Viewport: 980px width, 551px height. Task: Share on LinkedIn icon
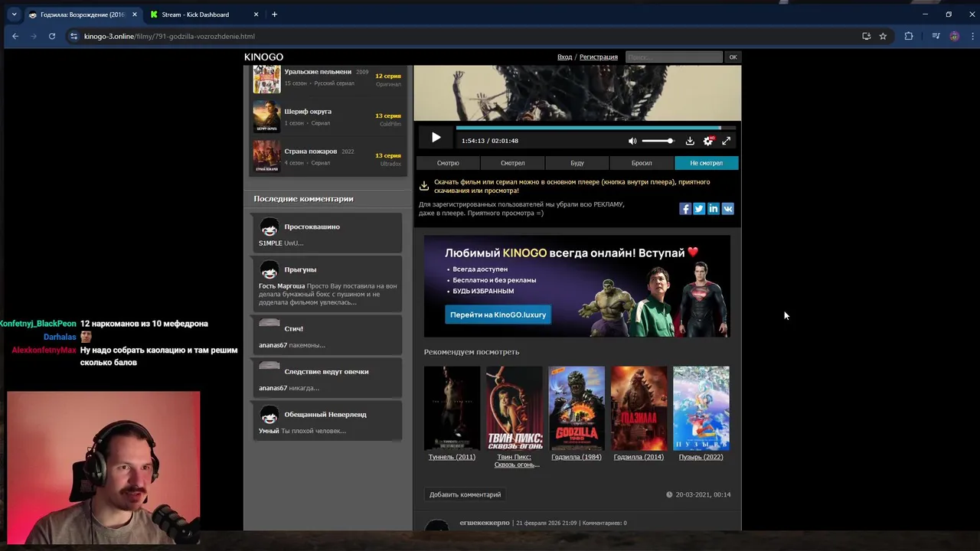click(714, 209)
